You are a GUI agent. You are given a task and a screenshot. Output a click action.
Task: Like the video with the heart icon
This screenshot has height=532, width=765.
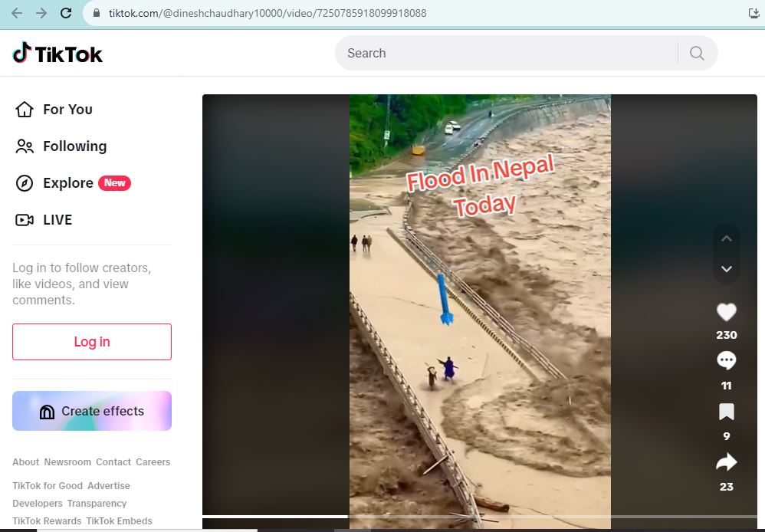726,312
